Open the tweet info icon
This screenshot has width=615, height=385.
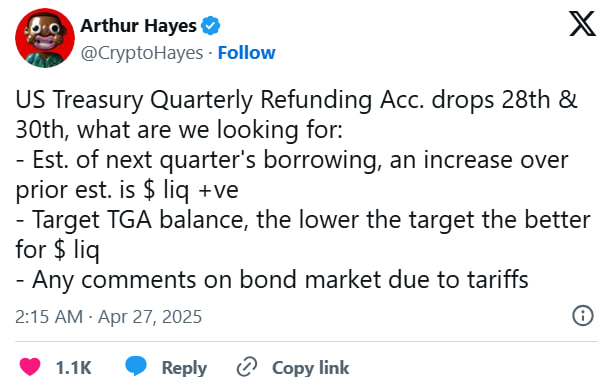583,316
